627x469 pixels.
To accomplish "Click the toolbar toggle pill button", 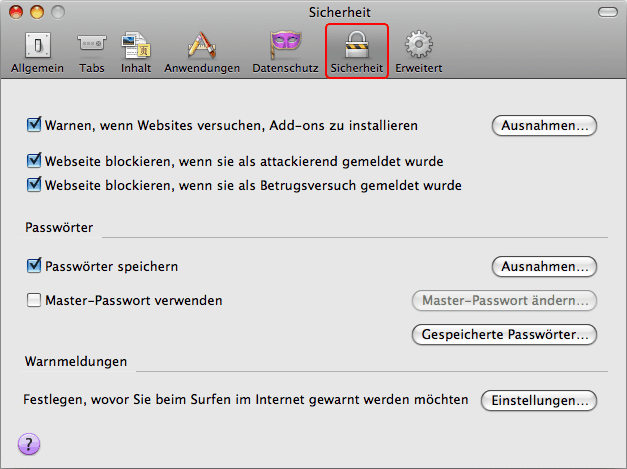I will [607, 12].
